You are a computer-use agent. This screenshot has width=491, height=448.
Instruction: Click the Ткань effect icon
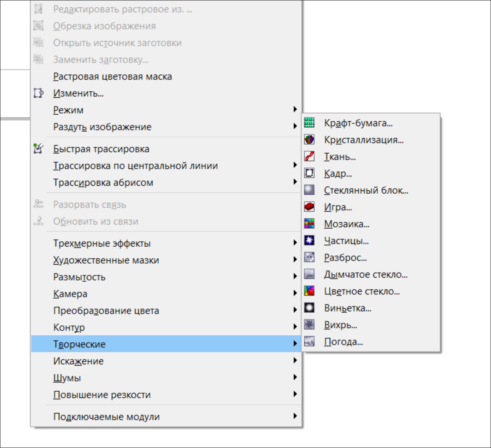click(309, 156)
